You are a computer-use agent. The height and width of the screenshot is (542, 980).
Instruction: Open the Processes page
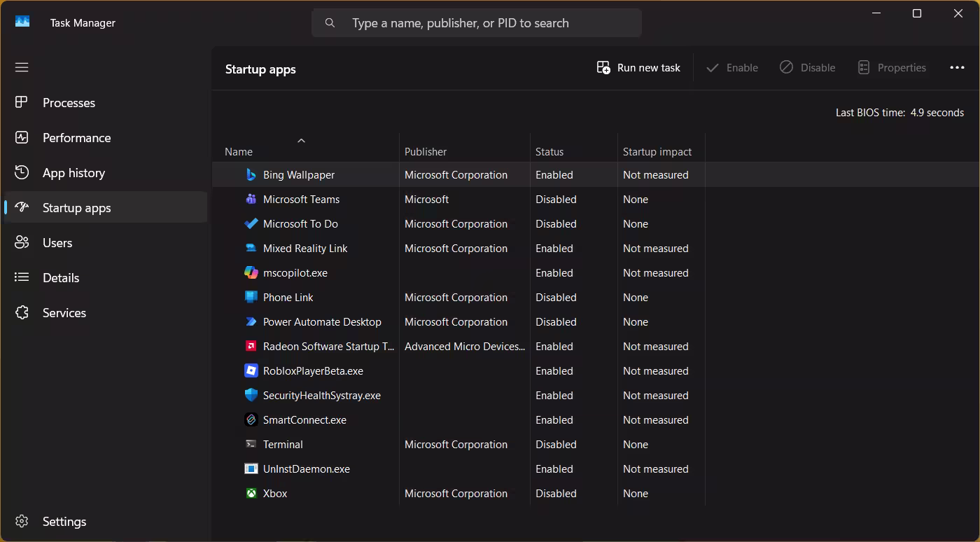tap(106, 103)
